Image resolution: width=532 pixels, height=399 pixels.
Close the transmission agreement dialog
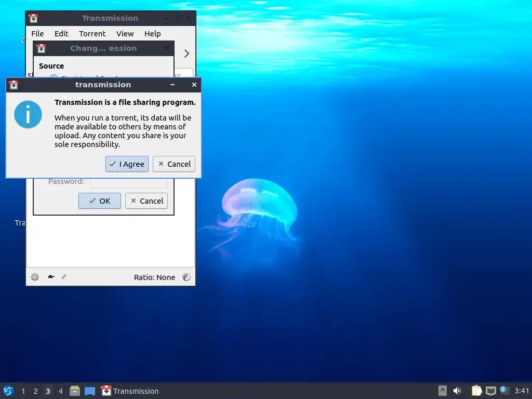click(194, 85)
